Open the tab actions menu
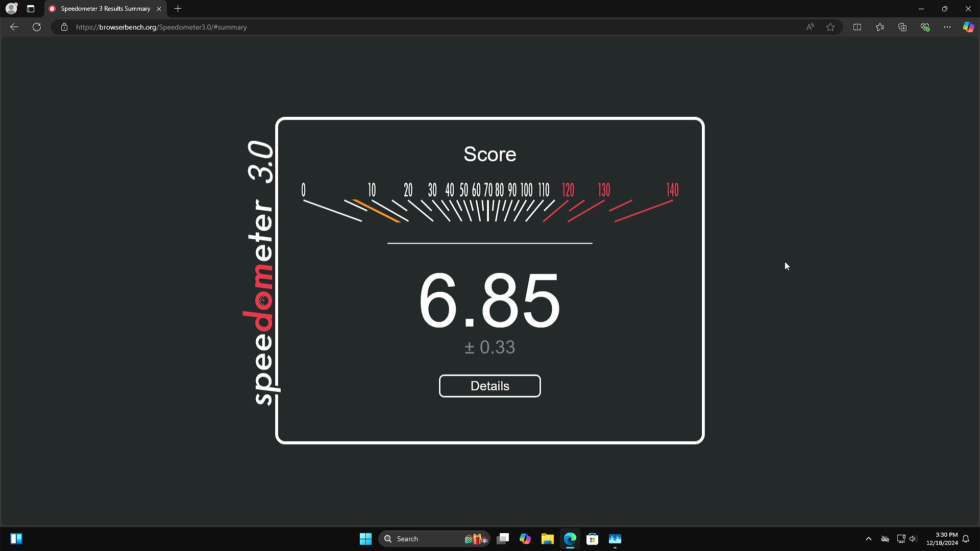 pyautogui.click(x=31, y=9)
